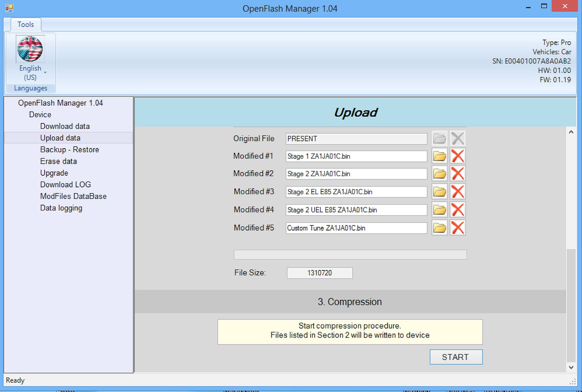Click the Custom Tune ZA1JA01C.bin field

(x=356, y=228)
